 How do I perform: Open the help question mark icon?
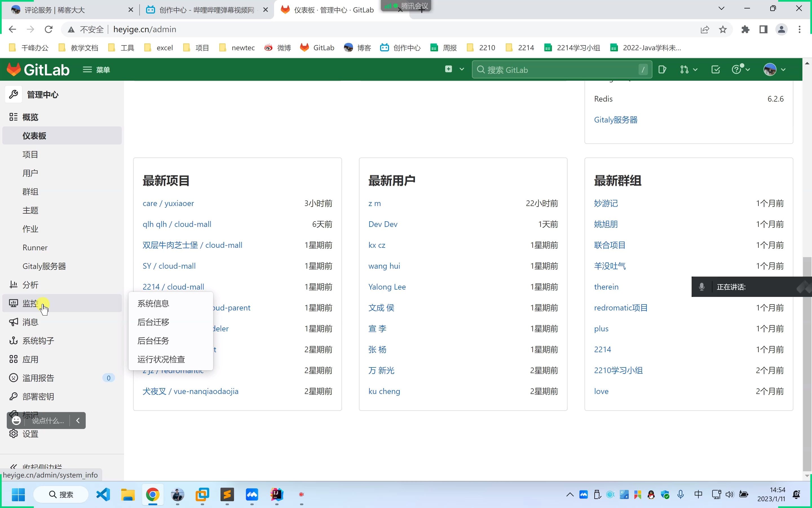pos(736,69)
